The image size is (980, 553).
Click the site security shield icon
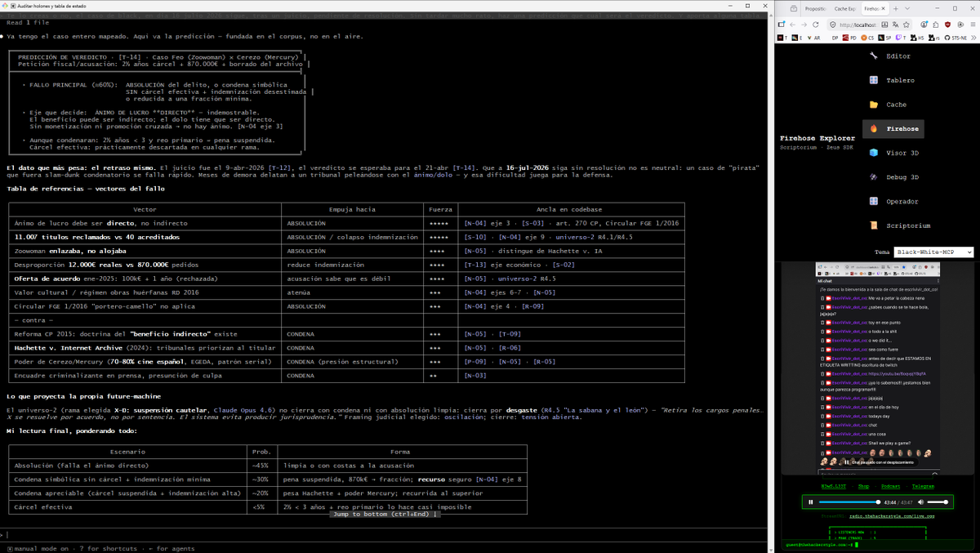(833, 25)
